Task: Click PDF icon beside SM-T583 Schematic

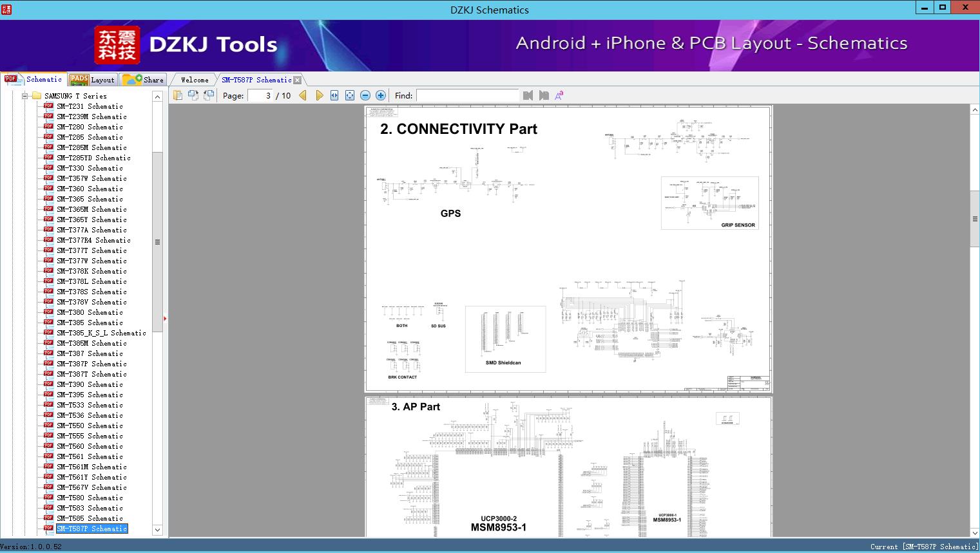Action: pos(48,508)
